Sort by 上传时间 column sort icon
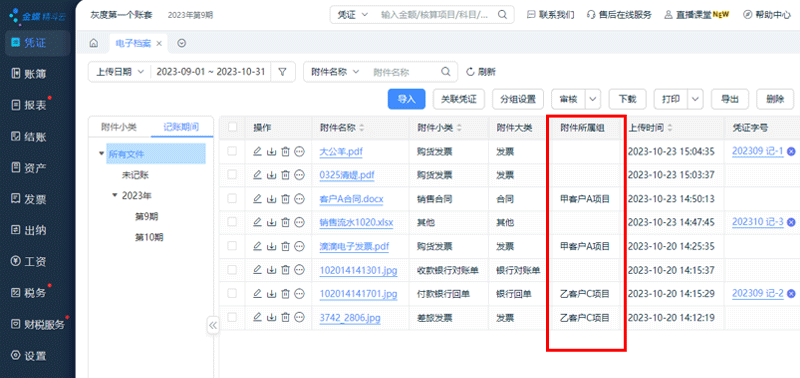The width and height of the screenshot is (800, 378). pos(670,128)
